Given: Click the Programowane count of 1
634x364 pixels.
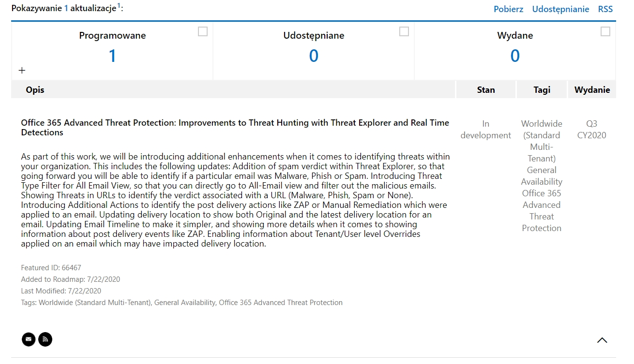Looking at the screenshot, I should pos(112,56).
